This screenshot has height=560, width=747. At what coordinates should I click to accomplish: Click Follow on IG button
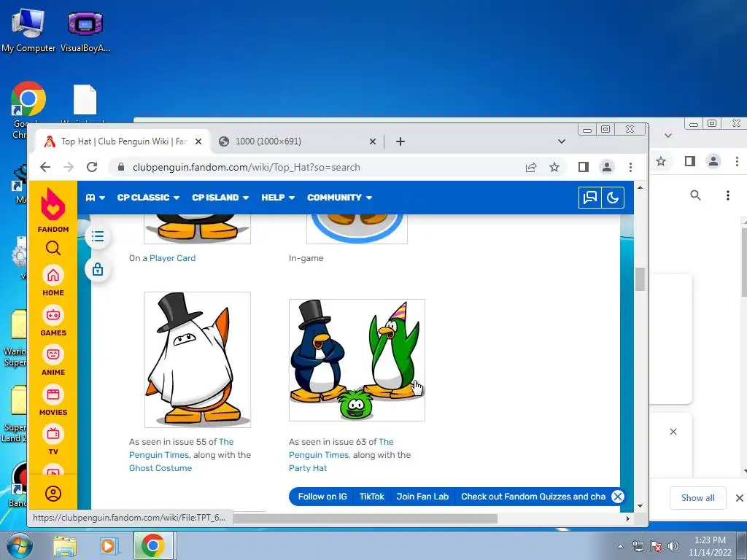pyautogui.click(x=322, y=497)
